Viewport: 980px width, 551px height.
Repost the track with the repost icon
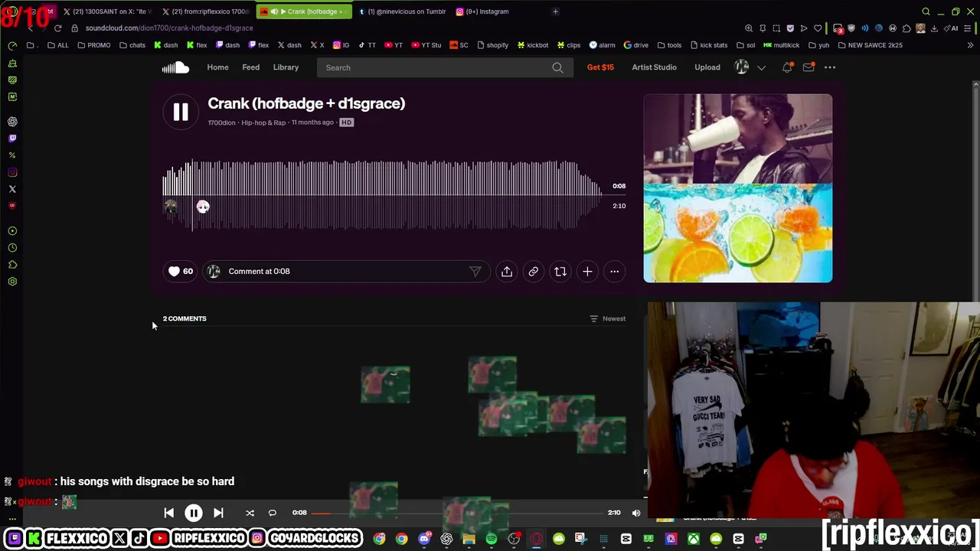(x=560, y=271)
